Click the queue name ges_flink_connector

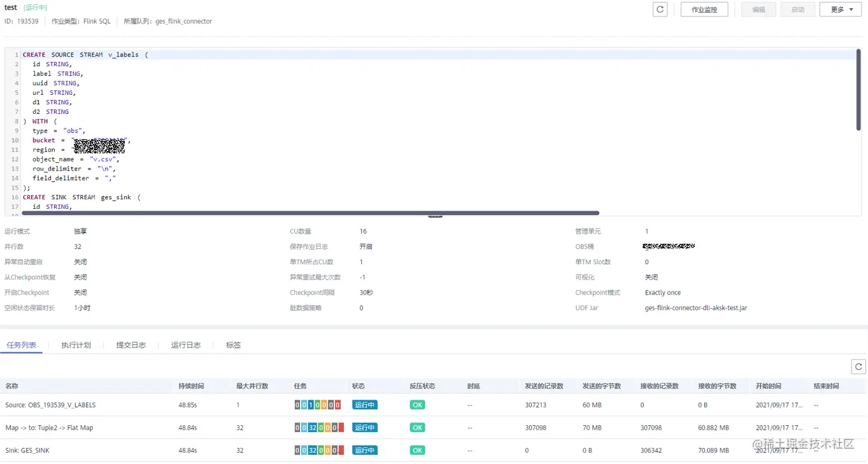[184, 21]
